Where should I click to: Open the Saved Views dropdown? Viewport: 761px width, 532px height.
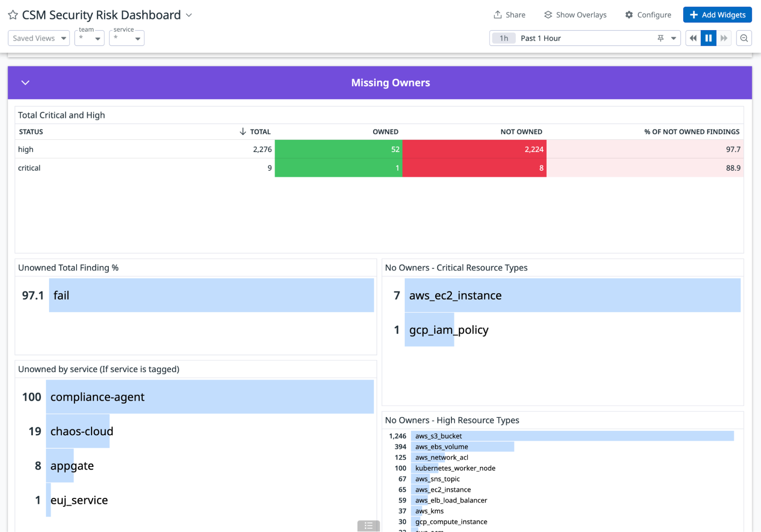(38, 38)
